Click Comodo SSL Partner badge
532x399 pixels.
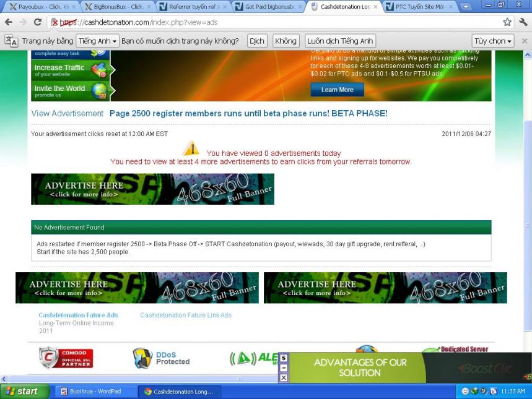click(x=66, y=358)
